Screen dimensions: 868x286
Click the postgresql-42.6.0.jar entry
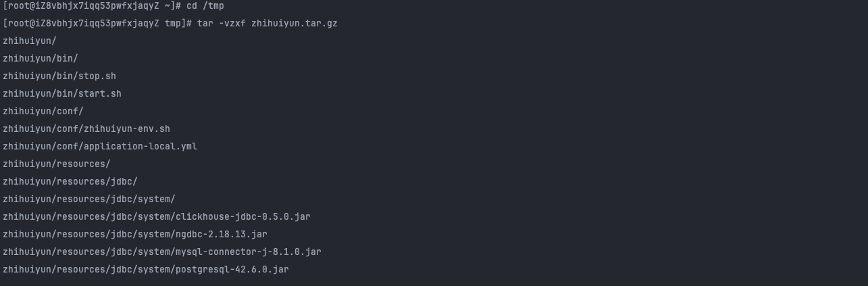coord(146,270)
